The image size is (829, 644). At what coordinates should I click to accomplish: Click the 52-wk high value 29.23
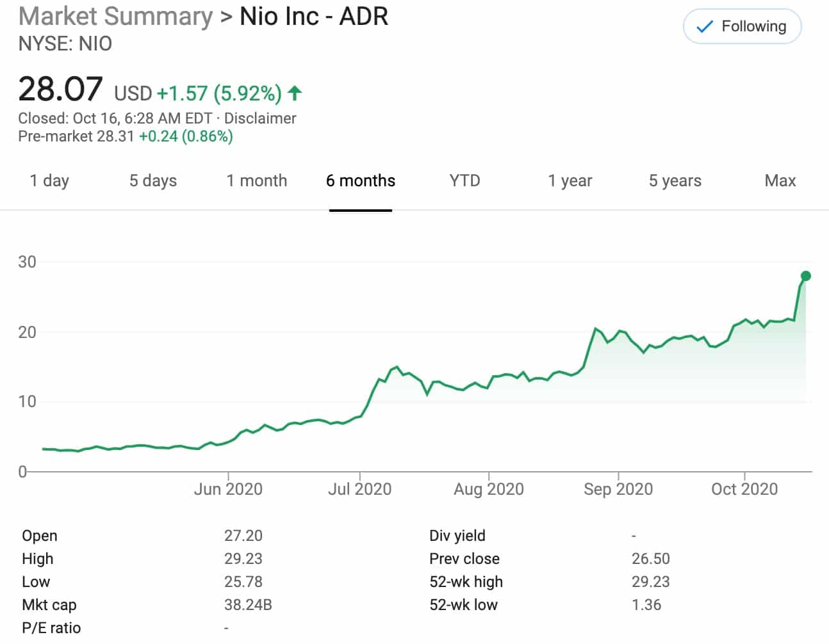(651, 581)
